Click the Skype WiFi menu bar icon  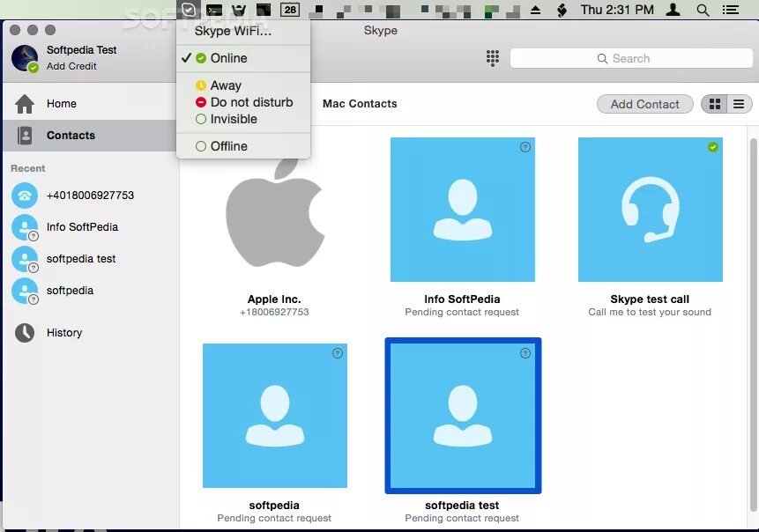point(189,9)
